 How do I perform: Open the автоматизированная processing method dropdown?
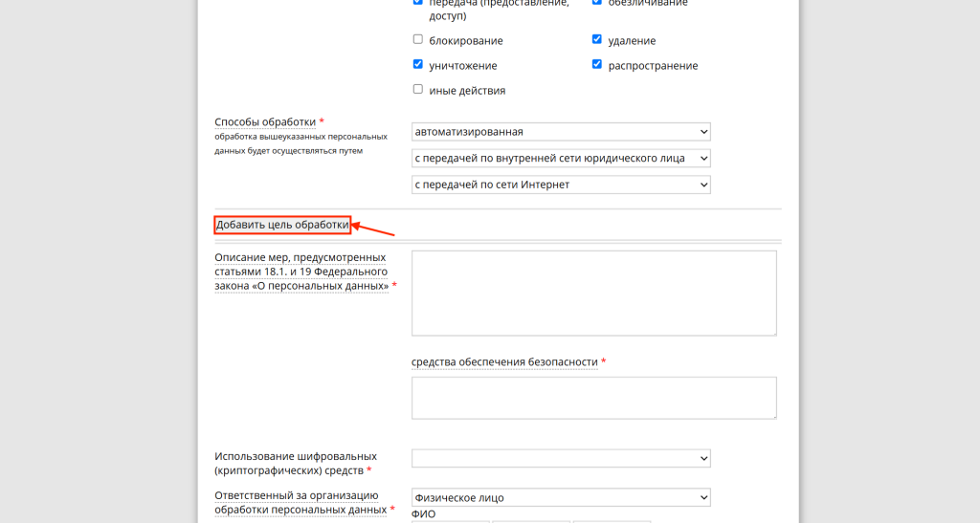pyautogui.click(x=561, y=132)
